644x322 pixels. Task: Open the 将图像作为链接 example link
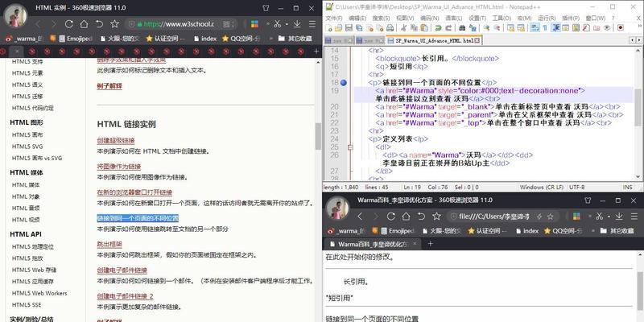(x=119, y=167)
